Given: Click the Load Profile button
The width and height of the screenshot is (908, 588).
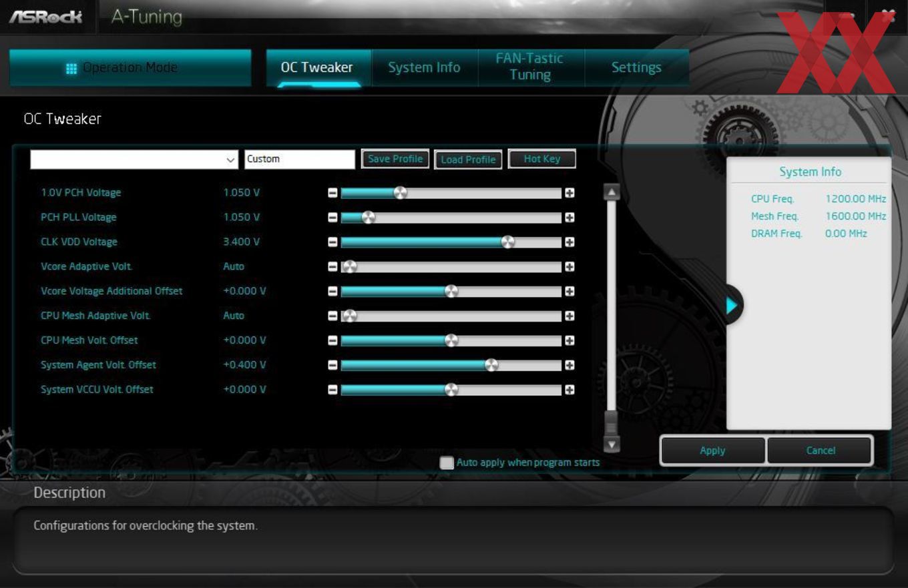Looking at the screenshot, I should click(x=468, y=160).
